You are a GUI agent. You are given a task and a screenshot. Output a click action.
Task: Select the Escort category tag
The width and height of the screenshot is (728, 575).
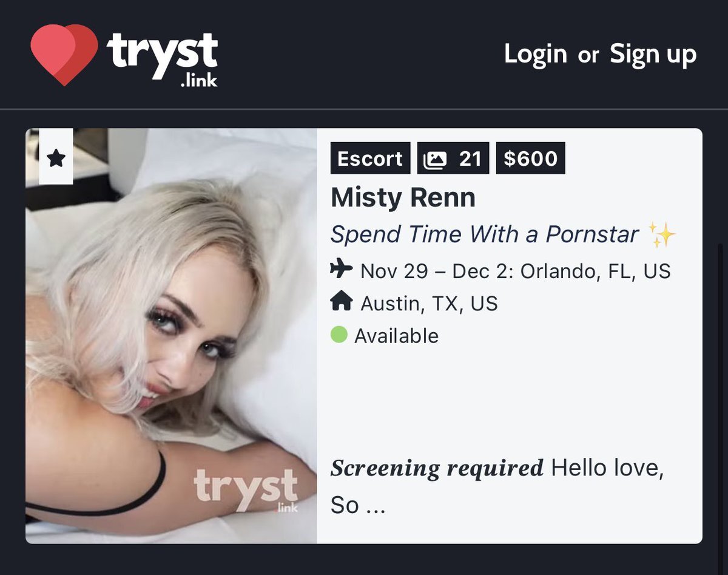370,158
